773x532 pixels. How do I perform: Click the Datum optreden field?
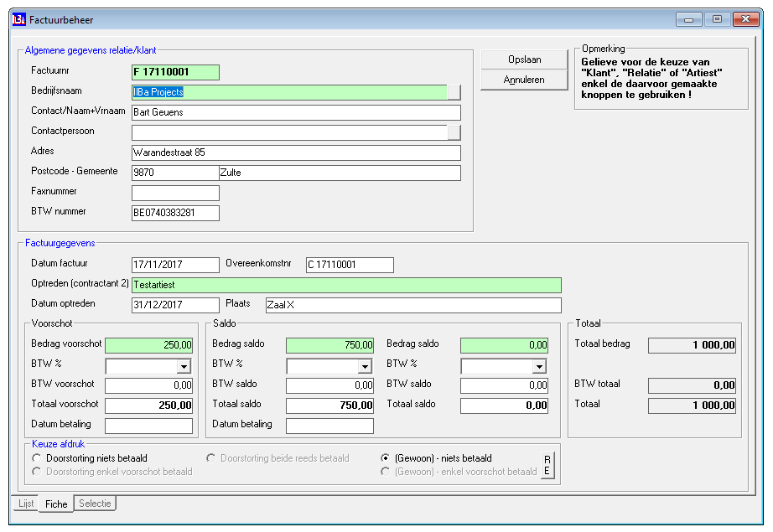click(x=175, y=306)
